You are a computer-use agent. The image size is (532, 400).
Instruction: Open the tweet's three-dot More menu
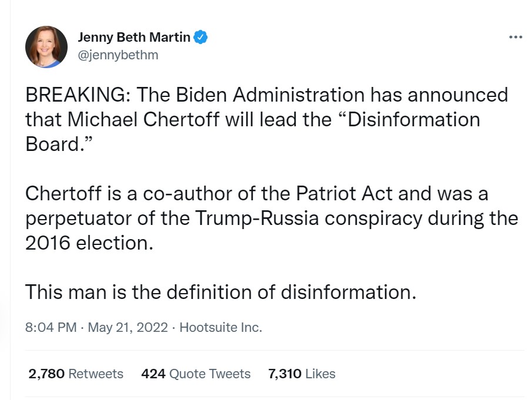pos(515,37)
